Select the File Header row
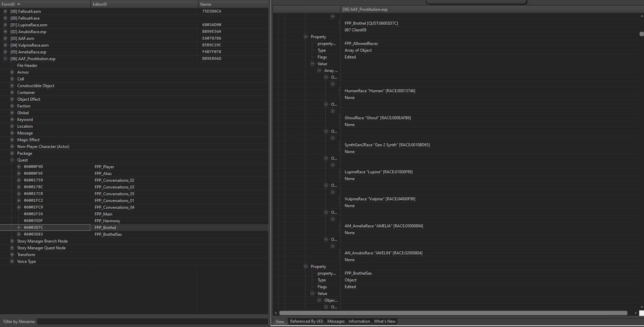The image size is (644, 327). click(27, 66)
